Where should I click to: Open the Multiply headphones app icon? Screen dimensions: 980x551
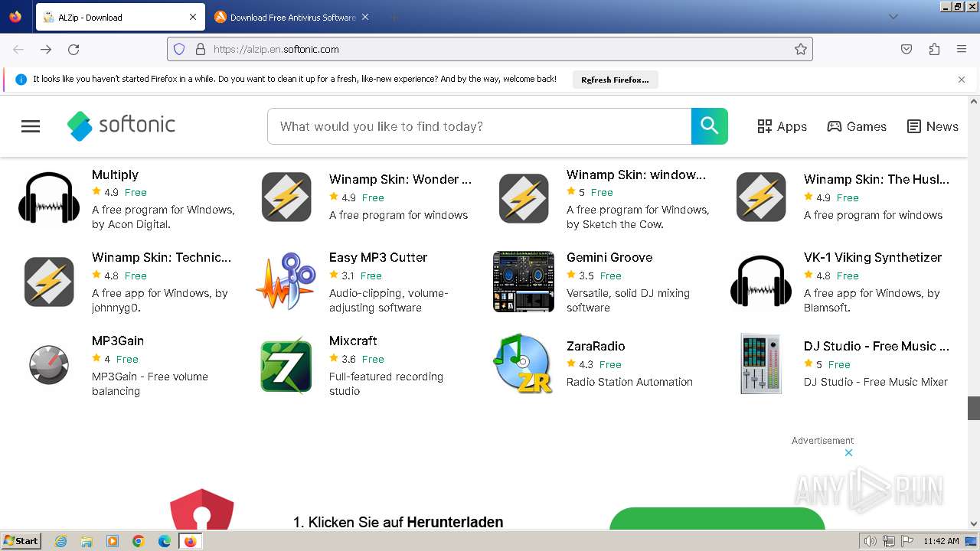coord(49,199)
